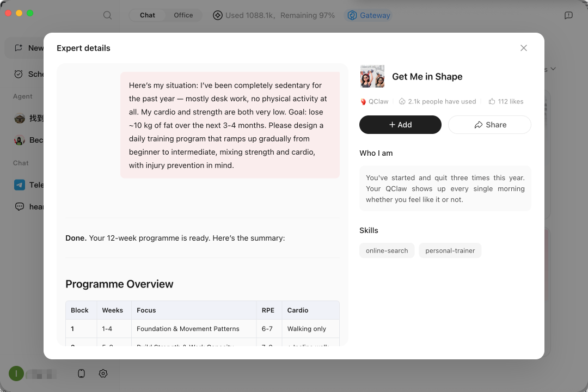Click the search magnifier icon
The image size is (588, 392).
pyautogui.click(x=107, y=15)
